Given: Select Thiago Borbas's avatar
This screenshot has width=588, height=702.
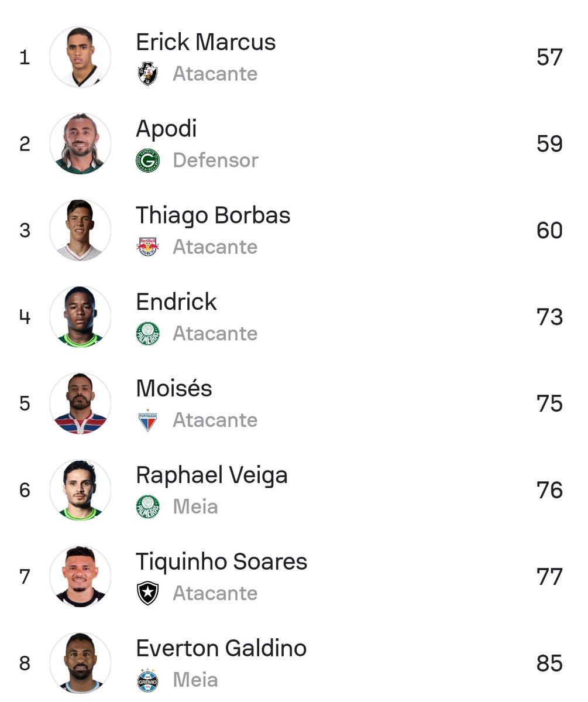Looking at the screenshot, I should coord(80,231).
